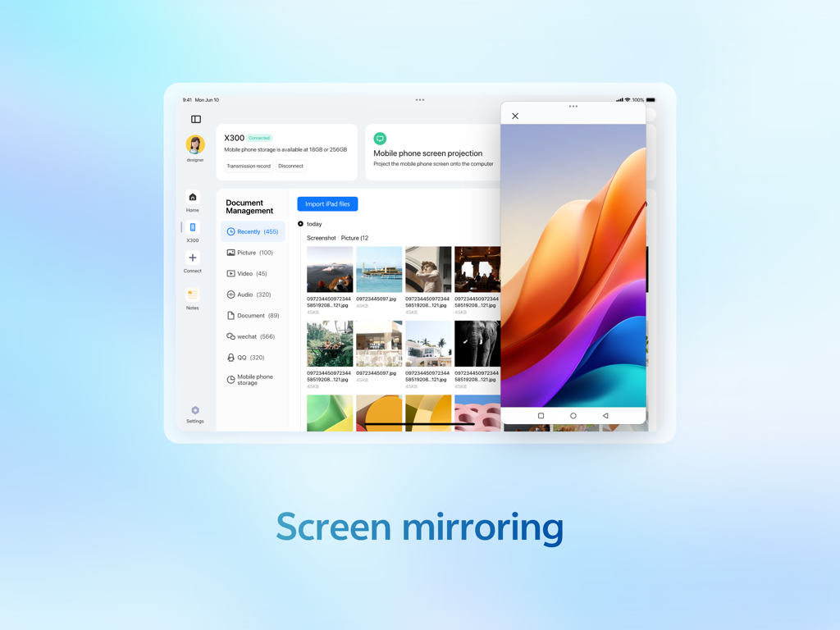Open the tablet's top three-dot menu

[419, 99]
